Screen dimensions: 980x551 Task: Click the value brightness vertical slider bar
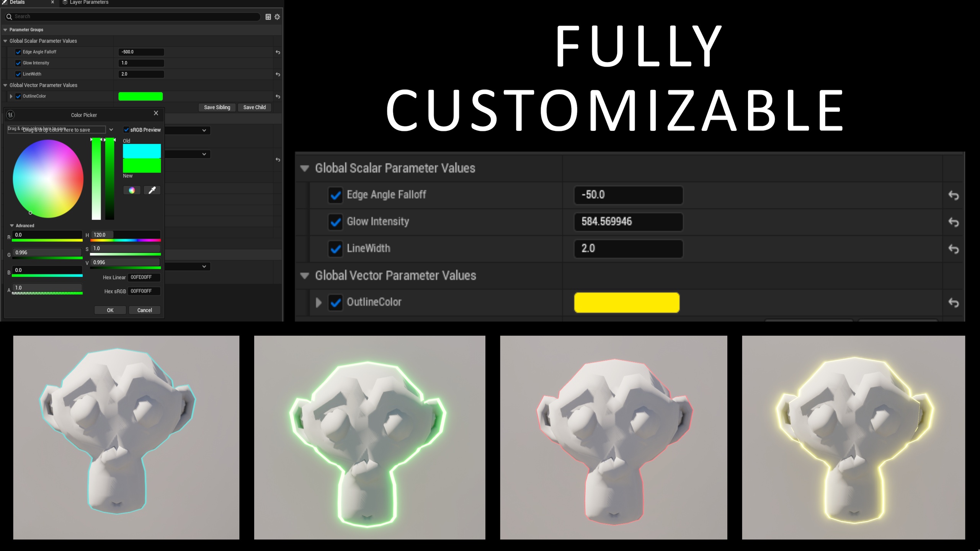109,179
